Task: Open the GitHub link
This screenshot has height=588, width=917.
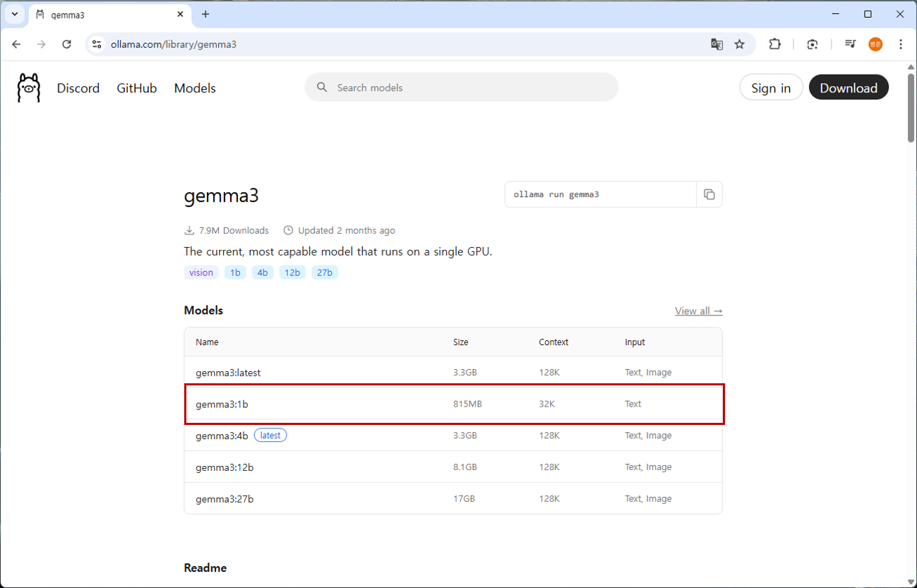Action: (137, 88)
